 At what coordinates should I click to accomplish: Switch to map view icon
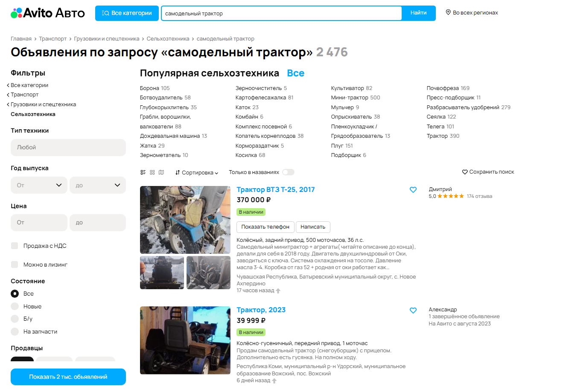click(x=161, y=172)
